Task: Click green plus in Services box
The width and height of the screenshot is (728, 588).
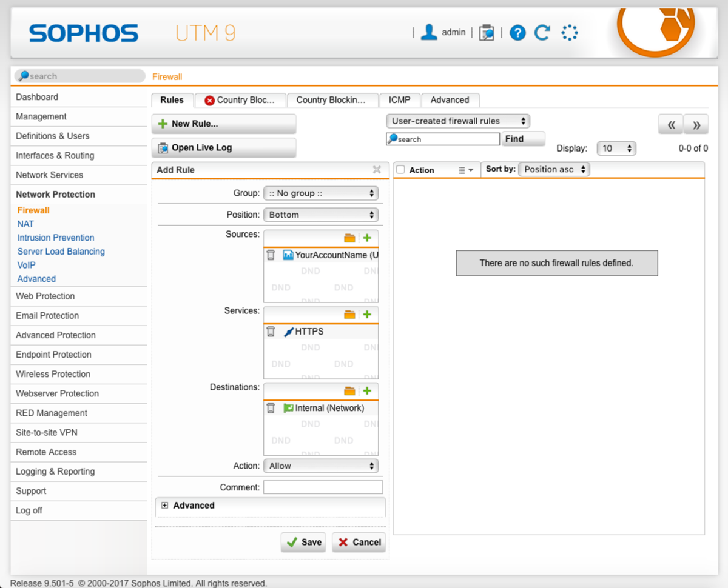Action: (x=367, y=314)
